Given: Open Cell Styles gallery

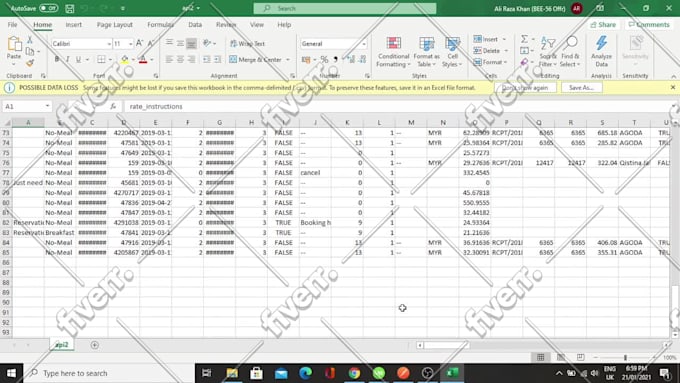Looking at the screenshot, I should pyautogui.click(x=452, y=52).
